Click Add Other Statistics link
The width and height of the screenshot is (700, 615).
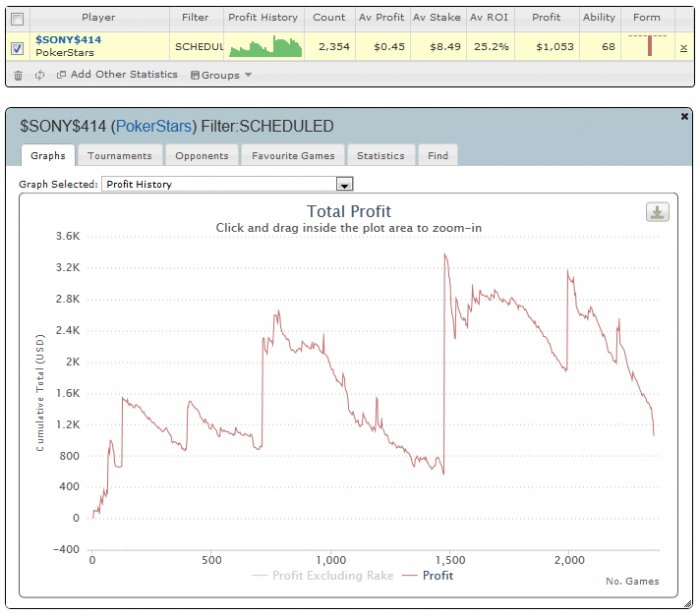click(124, 75)
